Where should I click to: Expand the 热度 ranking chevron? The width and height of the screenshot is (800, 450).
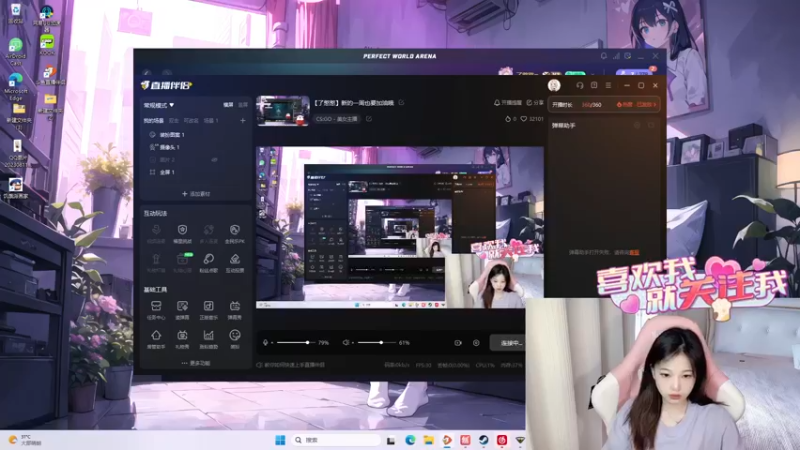coord(655,105)
